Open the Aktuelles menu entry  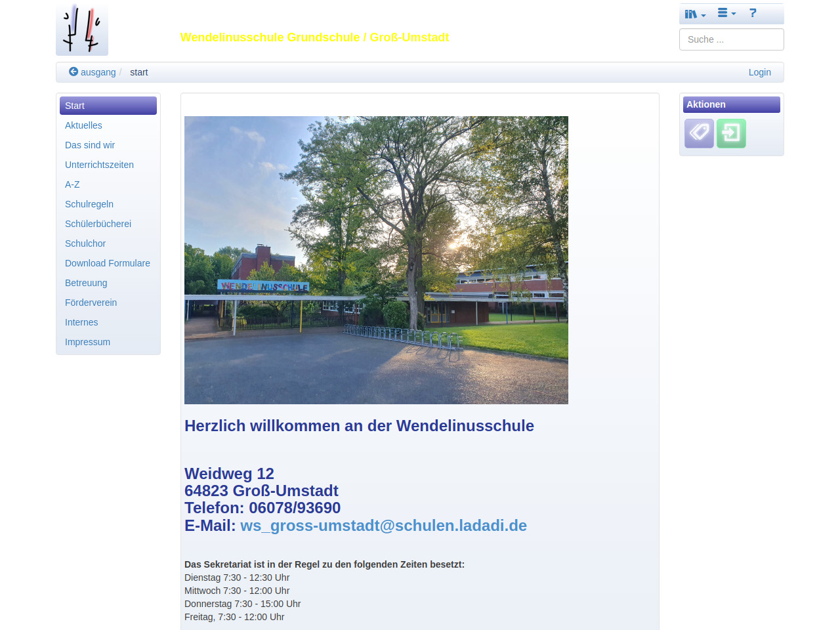pos(83,125)
